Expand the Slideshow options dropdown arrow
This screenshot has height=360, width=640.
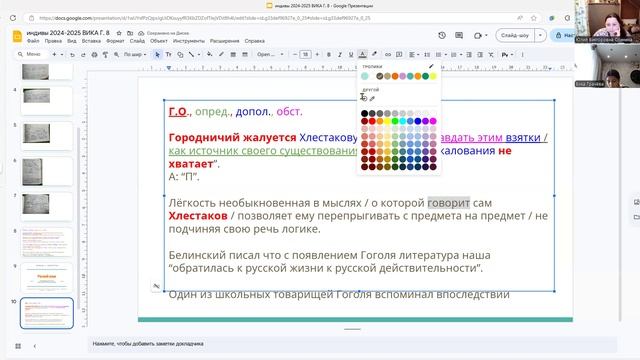pyautogui.click(x=540, y=36)
